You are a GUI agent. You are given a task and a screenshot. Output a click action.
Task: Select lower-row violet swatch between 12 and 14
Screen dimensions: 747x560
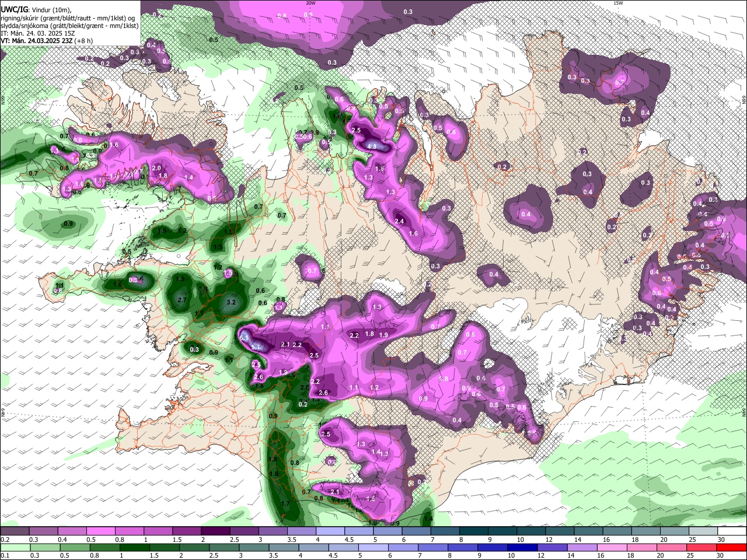[x=554, y=547]
